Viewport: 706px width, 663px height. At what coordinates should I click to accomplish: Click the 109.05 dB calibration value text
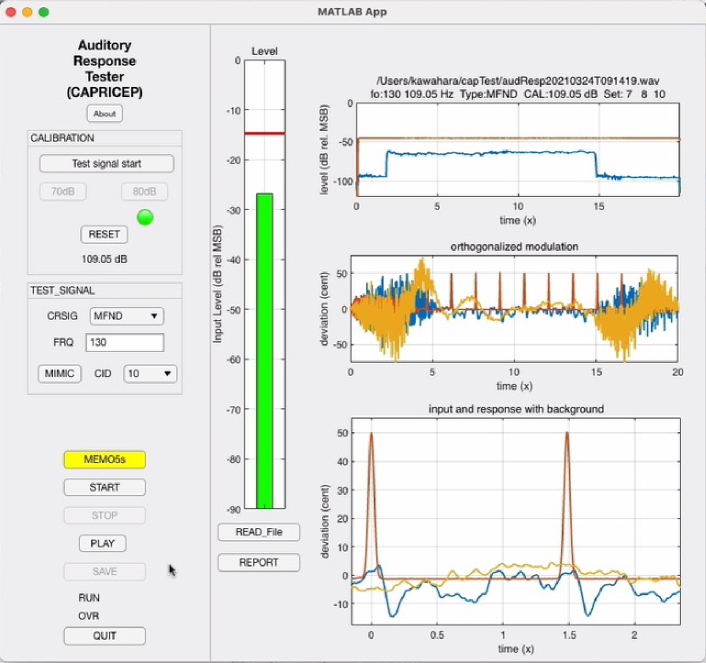pyautogui.click(x=104, y=259)
